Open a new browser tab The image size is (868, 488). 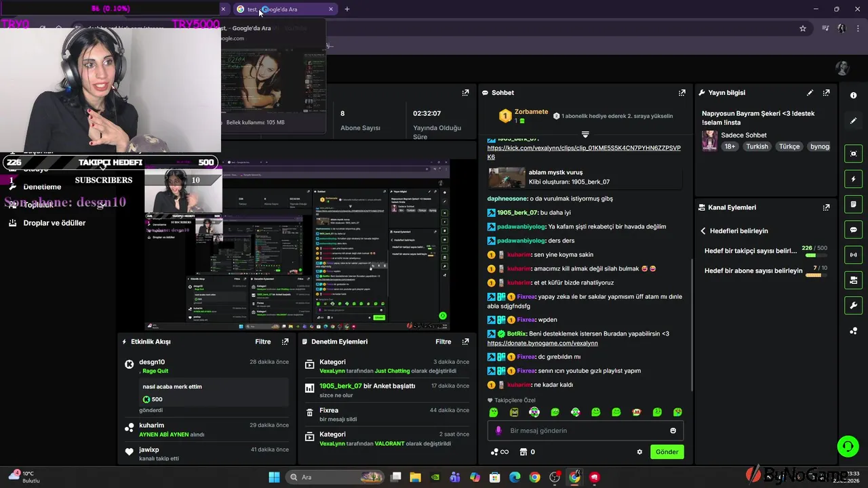(347, 9)
